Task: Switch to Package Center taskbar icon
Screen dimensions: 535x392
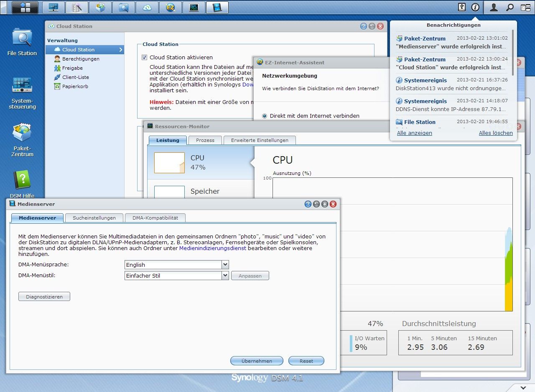Action: [100, 7]
